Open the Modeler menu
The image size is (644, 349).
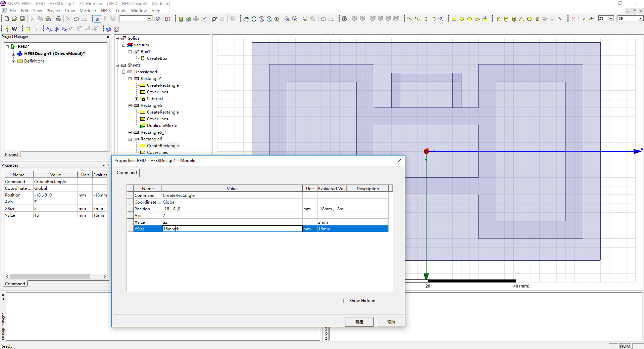(x=88, y=11)
